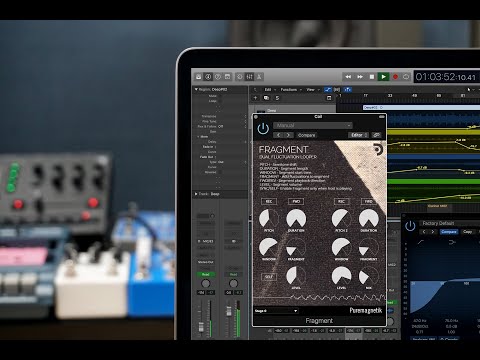Viewport: 480px width, 360px height.
Task: Click the Stop transport button
Action: pos(372,77)
